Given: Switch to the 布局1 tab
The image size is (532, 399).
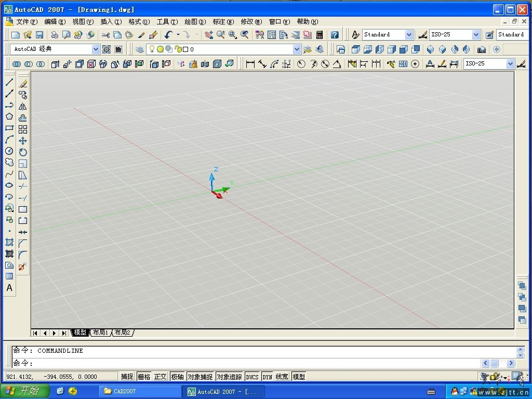Looking at the screenshot, I should point(100,332).
